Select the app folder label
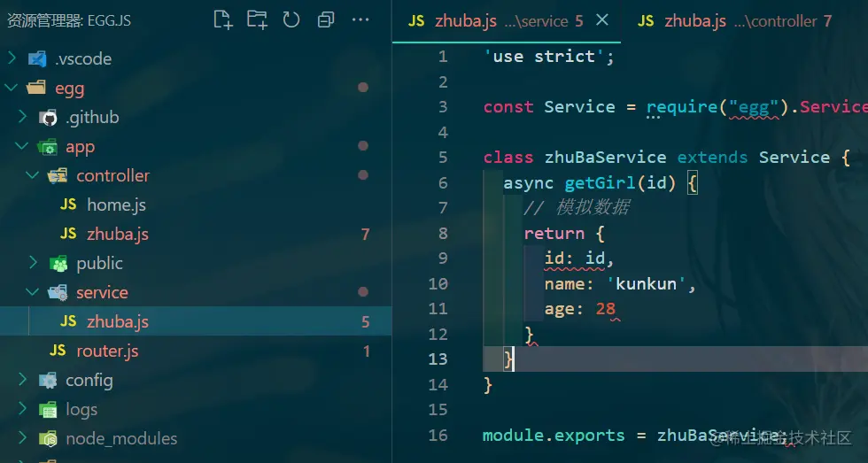868x463 pixels. [81, 147]
